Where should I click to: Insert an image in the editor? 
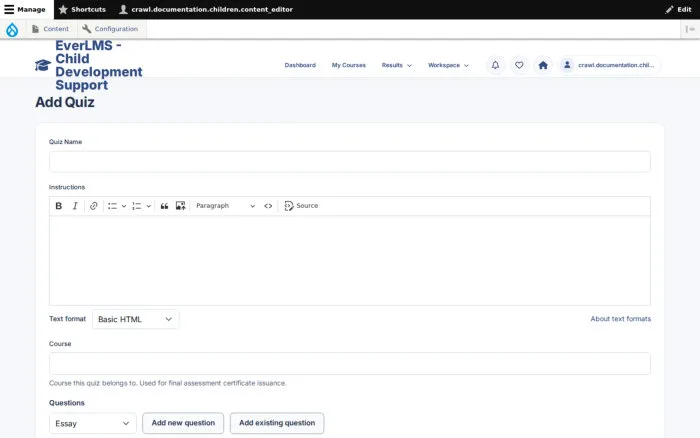tap(180, 206)
